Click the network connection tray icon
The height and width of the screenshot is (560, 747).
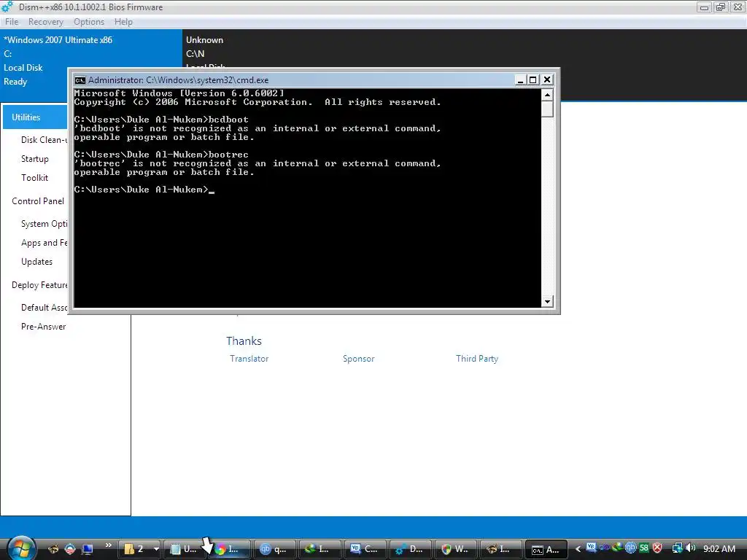(x=677, y=548)
